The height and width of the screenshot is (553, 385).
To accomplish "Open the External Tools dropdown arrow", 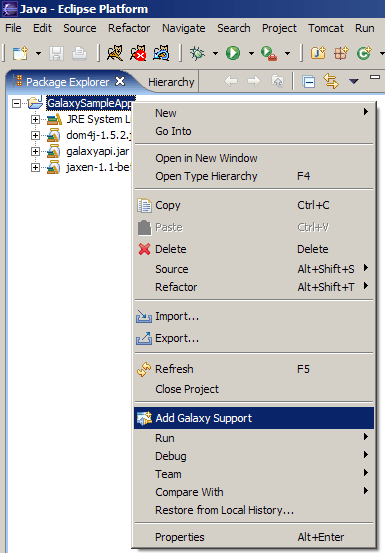I will pyautogui.click(x=287, y=54).
